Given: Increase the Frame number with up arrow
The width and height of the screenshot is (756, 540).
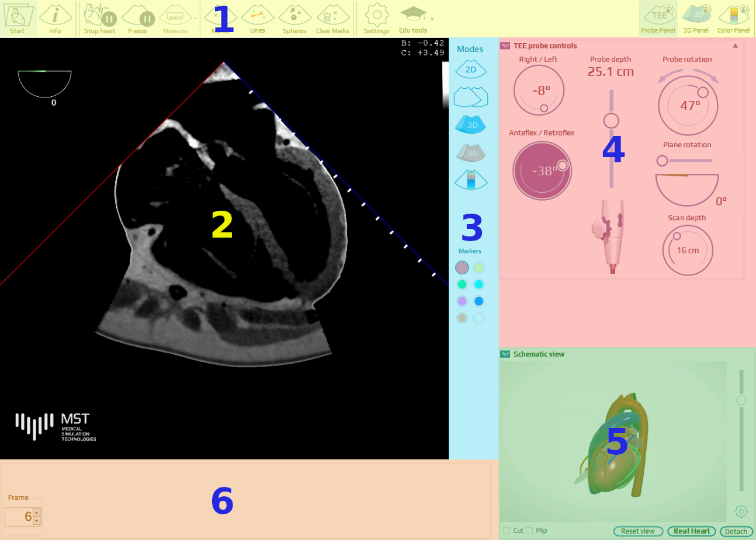Looking at the screenshot, I should [37, 513].
